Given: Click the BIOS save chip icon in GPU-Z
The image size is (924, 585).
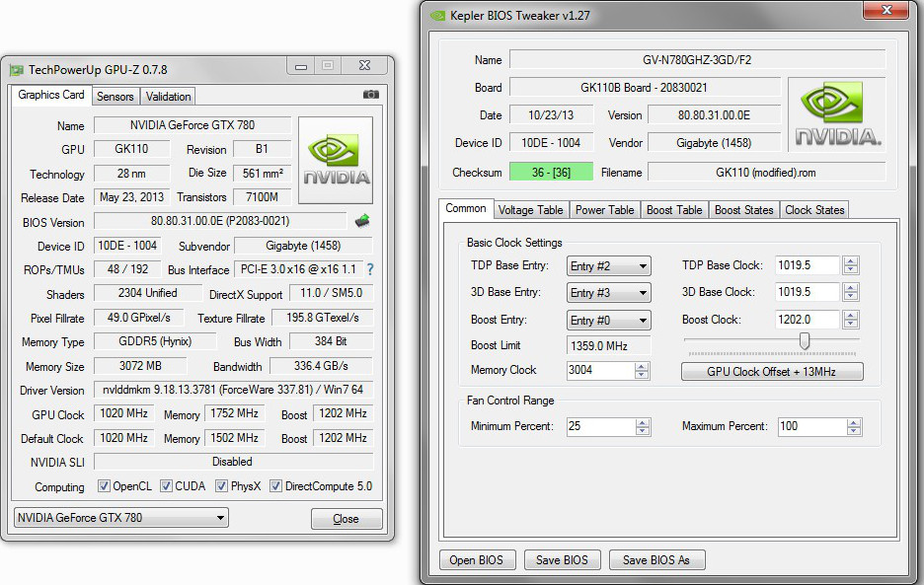Looking at the screenshot, I should point(362,221).
